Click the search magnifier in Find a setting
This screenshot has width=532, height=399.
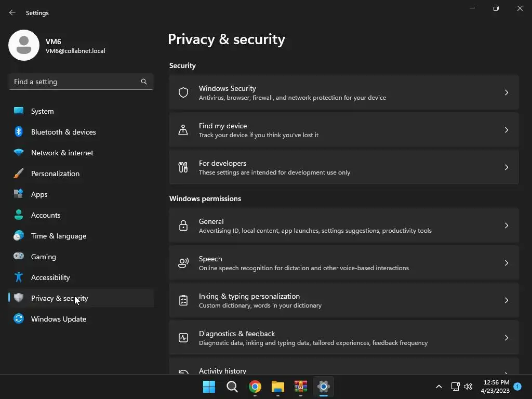tap(144, 82)
